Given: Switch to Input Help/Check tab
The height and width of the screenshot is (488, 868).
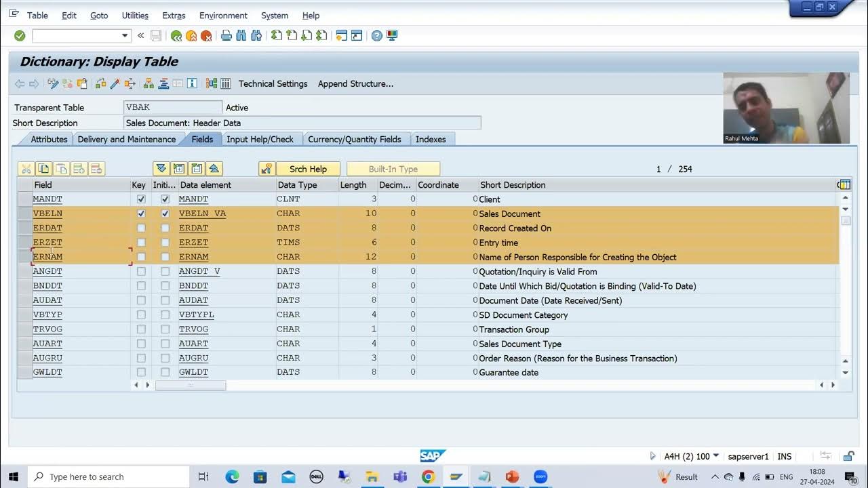Looking at the screenshot, I should [260, 139].
